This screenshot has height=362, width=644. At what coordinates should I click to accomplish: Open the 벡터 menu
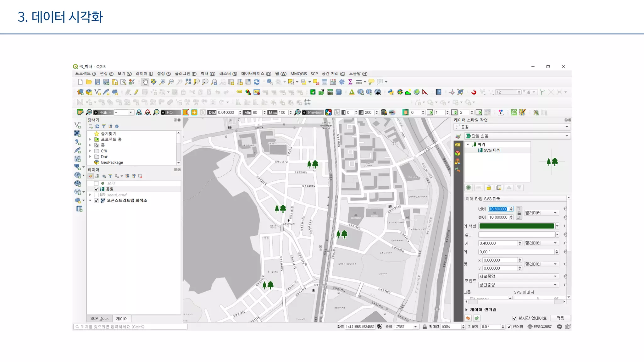tap(208, 74)
